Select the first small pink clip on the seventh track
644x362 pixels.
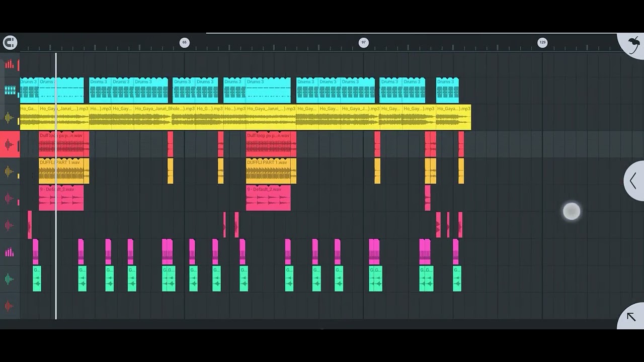pyautogui.click(x=30, y=224)
